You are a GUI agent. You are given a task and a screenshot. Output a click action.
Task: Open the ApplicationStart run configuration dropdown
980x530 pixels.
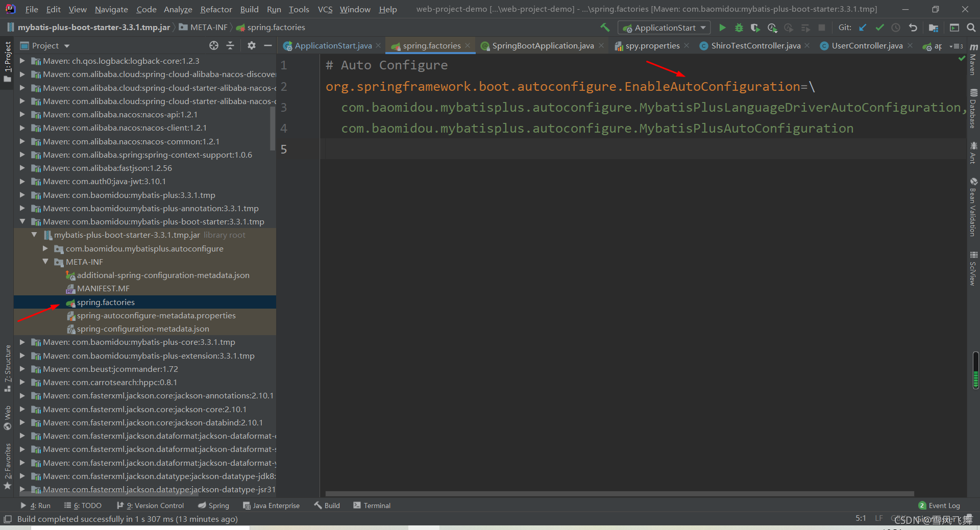(664, 28)
